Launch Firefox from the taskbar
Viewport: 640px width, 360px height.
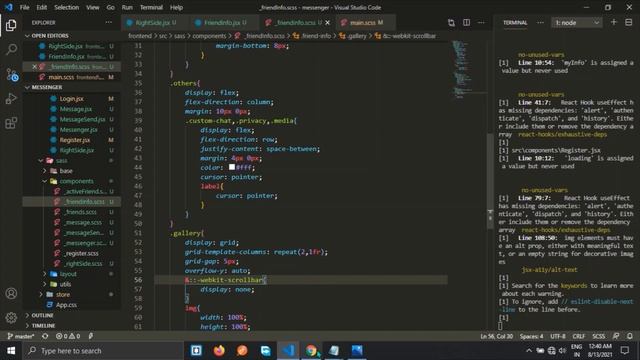[219, 350]
